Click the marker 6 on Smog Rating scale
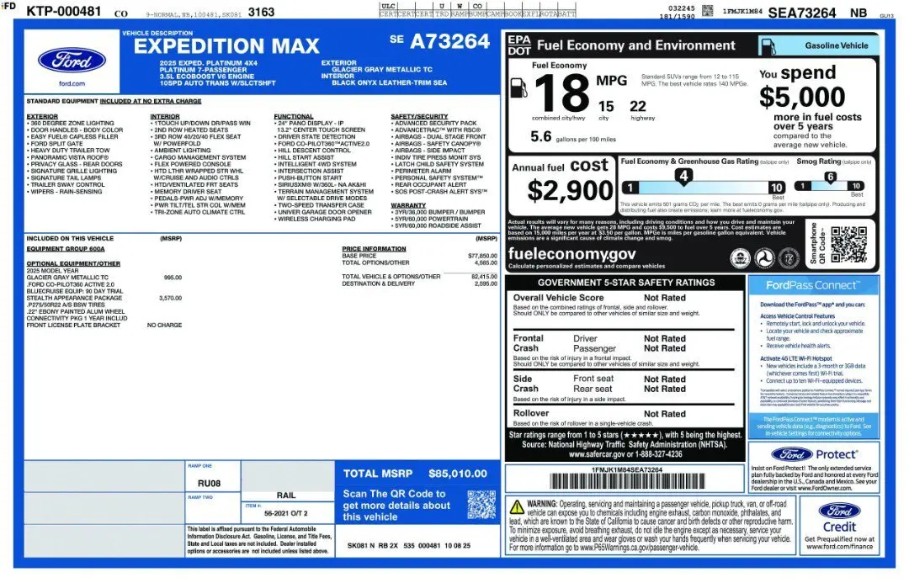The image size is (909, 588). [x=829, y=177]
